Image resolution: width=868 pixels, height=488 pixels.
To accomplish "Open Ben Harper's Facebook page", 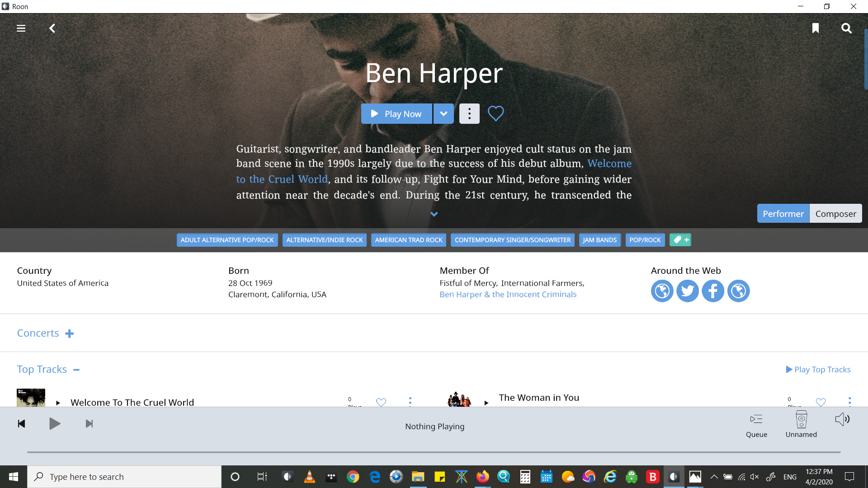I will [713, 291].
